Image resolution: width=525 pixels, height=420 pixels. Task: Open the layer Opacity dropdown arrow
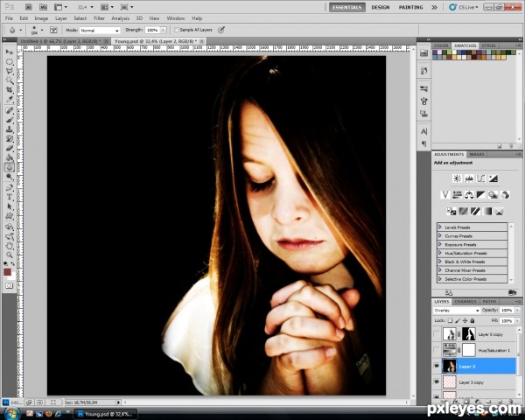[518, 311]
